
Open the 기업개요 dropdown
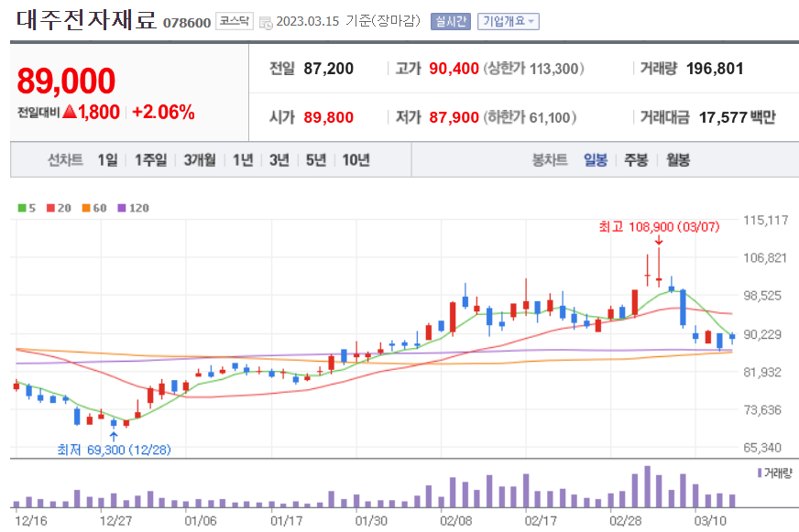pyautogui.click(x=508, y=21)
